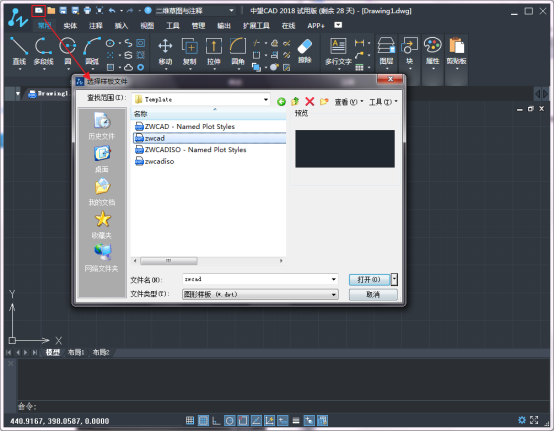Select the Polyline (多段线) tool
Viewport: 554px width, 431px height.
[44, 52]
